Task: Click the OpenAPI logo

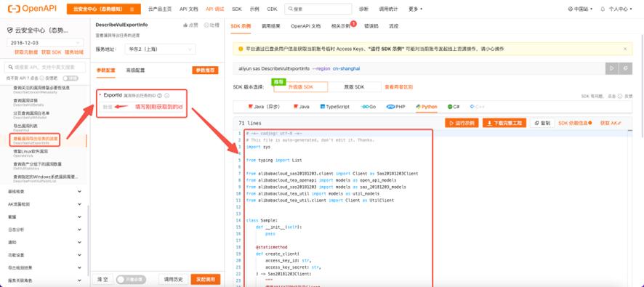Action: pos(32,9)
